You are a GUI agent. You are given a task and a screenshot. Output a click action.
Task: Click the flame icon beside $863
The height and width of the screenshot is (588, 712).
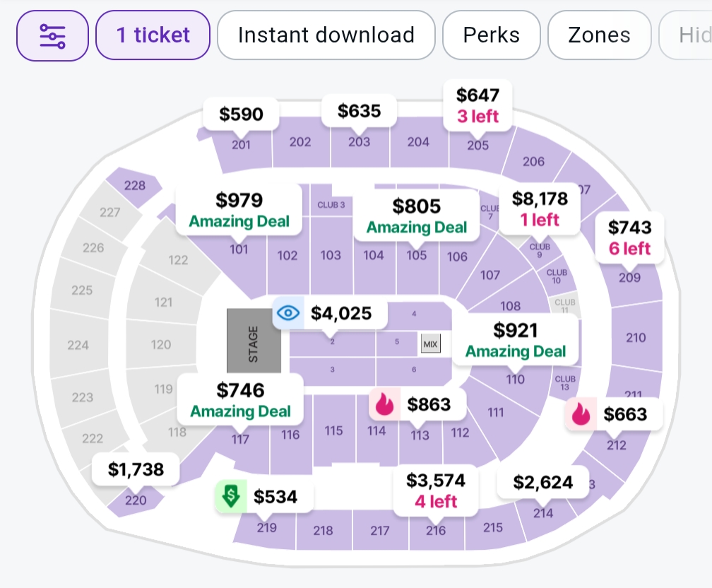point(384,404)
